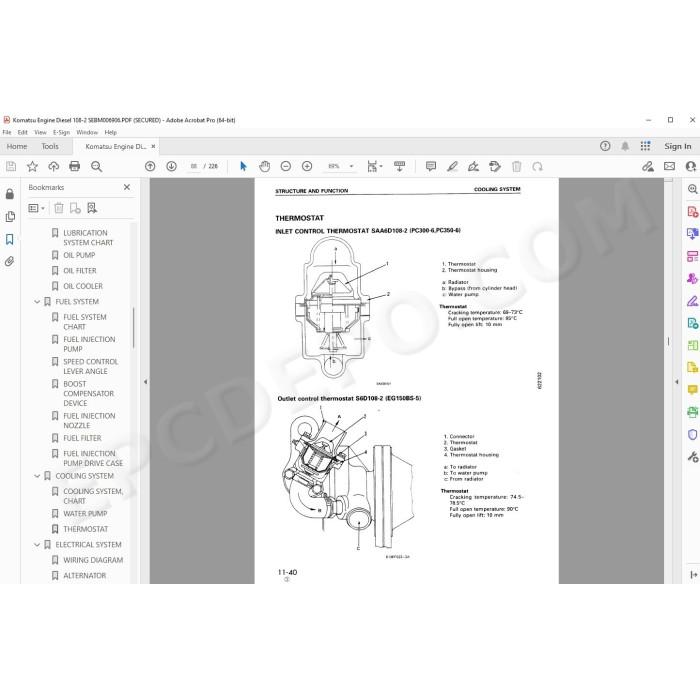
Task: Open the notifications bell
Action: [625, 146]
